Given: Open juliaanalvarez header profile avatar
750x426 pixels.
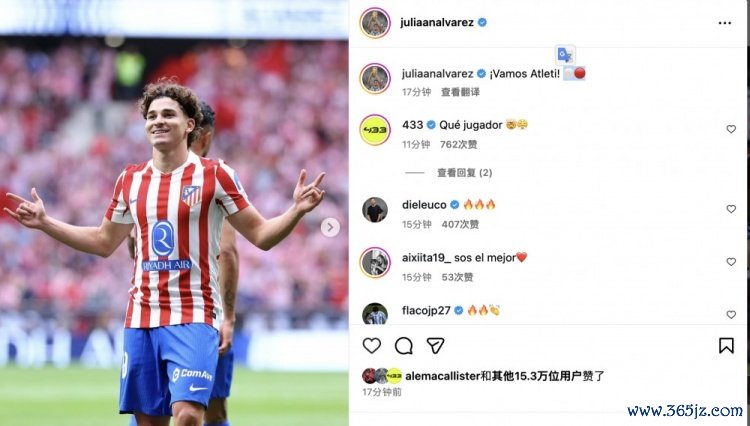Looking at the screenshot, I should coord(375,22).
